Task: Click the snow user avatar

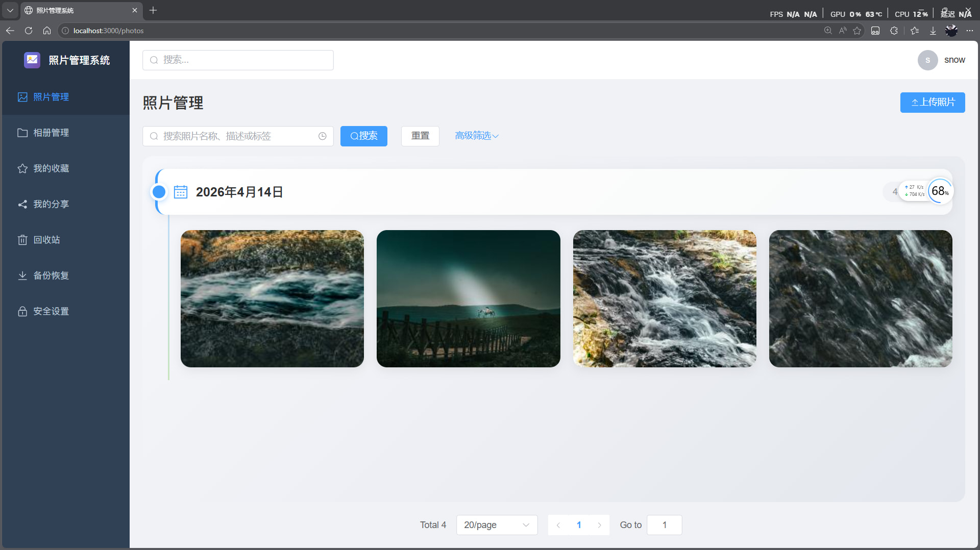Action: pos(927,60)
